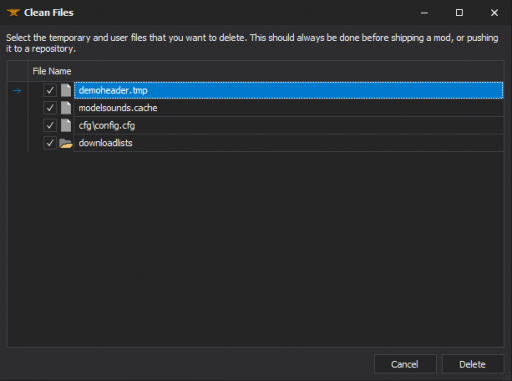Viewport: 512px width, 381px height.
Task: Sort by the File Name column header
Action: point(266,71)
